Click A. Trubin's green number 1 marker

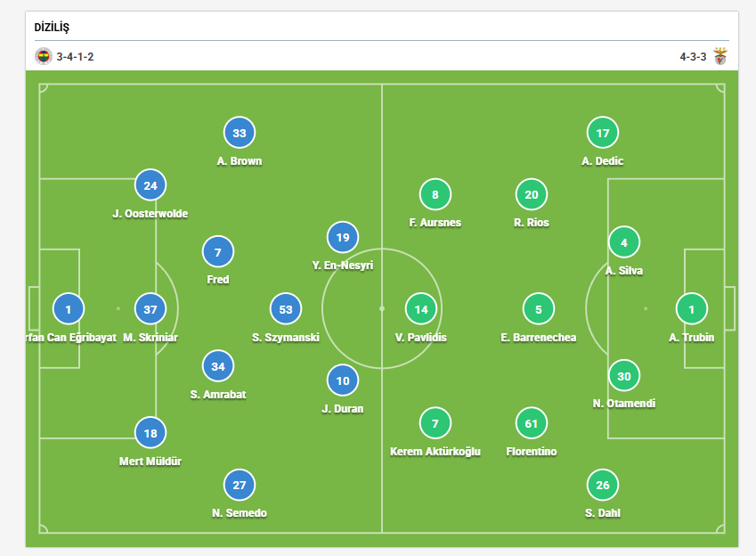(692, 309)
